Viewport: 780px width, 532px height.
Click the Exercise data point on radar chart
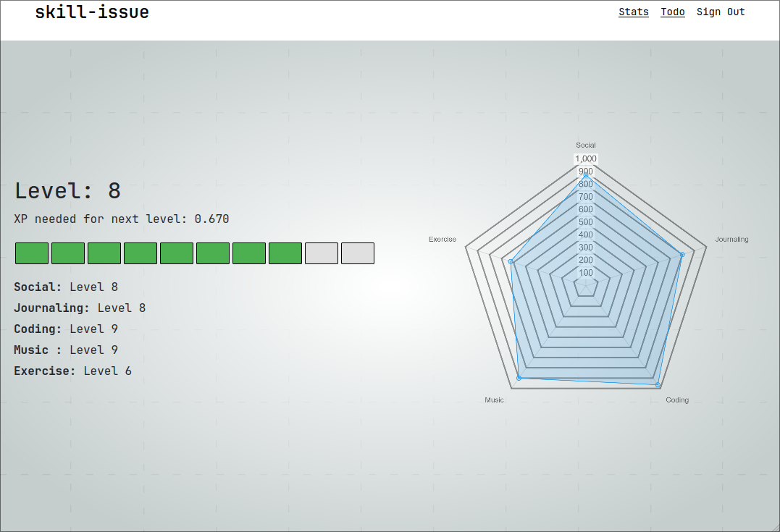click(x=511, y=261)
